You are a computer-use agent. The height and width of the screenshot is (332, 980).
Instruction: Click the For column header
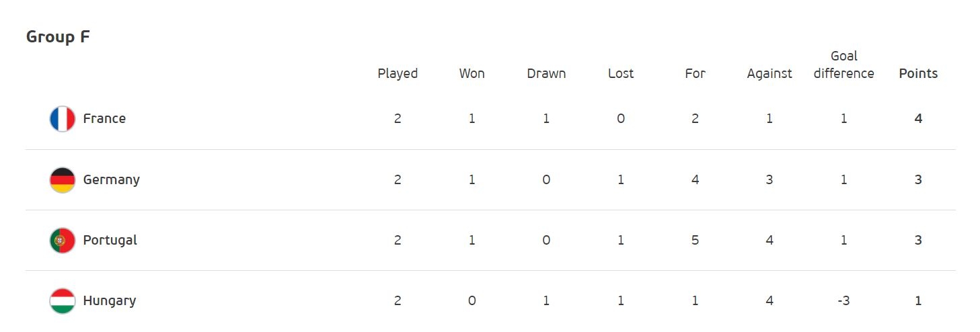coord(695,73)
